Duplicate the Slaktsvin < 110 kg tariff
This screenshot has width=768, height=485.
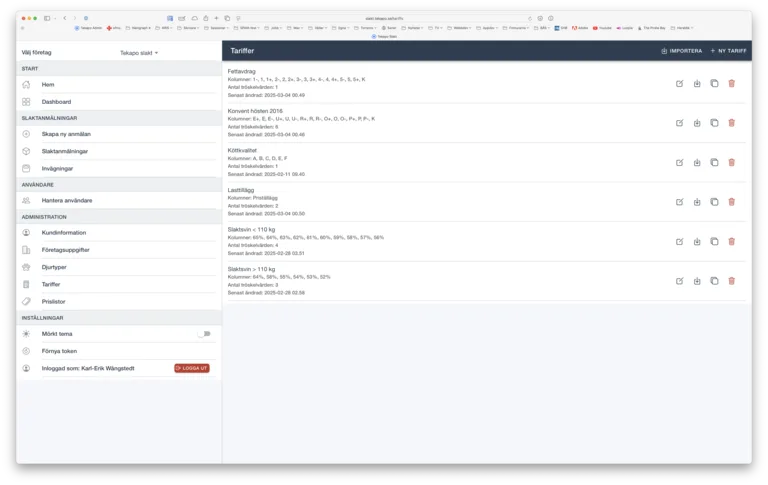click(x=714, y=242)
